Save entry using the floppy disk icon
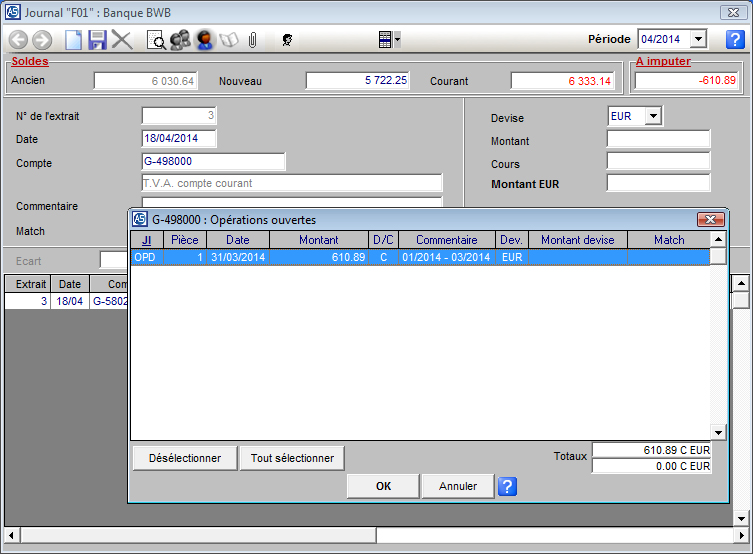The height and width of the screenshot is (554, 753). 97,40
